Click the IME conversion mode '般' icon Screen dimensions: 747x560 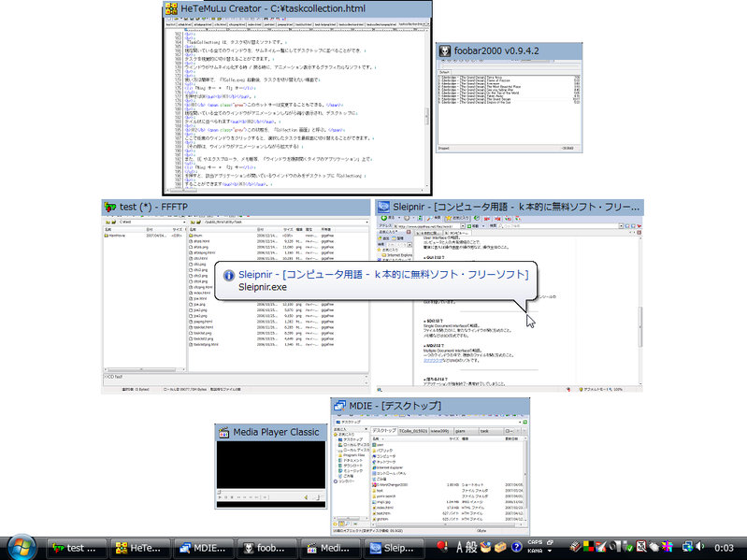(x=471, y=547)
